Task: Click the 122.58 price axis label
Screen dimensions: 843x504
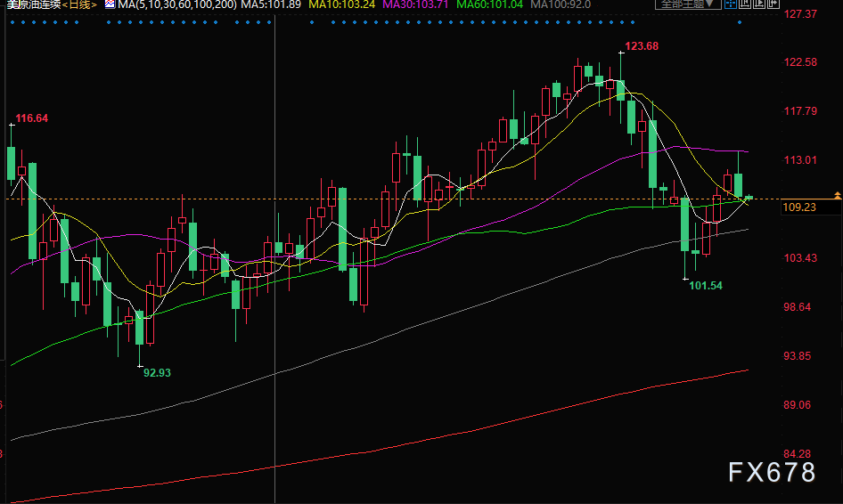Action: (800, 62)
